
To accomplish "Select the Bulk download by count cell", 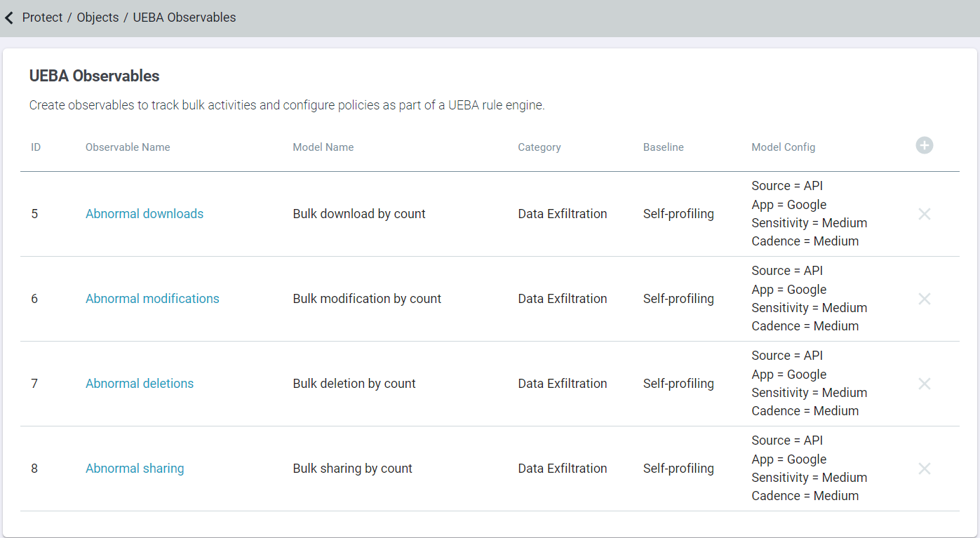I will pyautogui.click(x=359, y=214).
